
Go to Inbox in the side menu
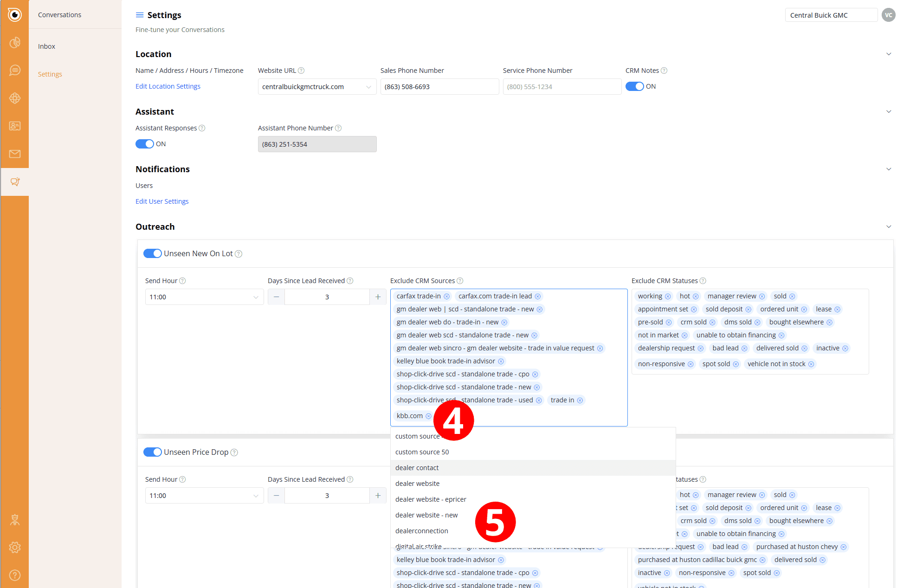pyautogui.click(x=46, y=46)
